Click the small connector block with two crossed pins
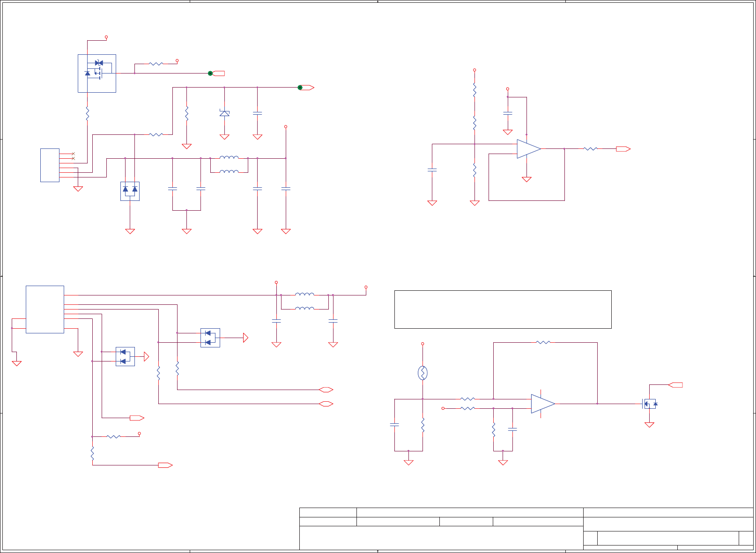Viewport: 756px width, 553px height. tap(50, 165)
